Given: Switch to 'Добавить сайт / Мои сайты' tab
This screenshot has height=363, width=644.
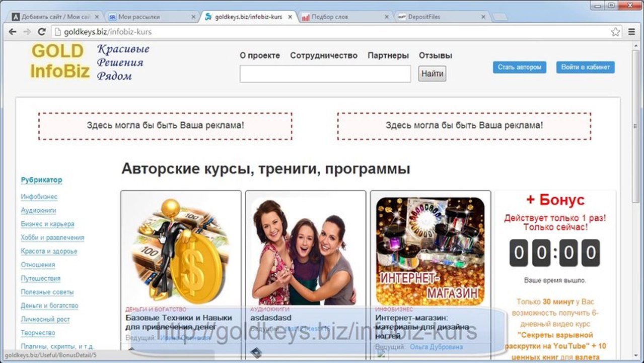Looking at the screenshot, I should click(54, 17).
